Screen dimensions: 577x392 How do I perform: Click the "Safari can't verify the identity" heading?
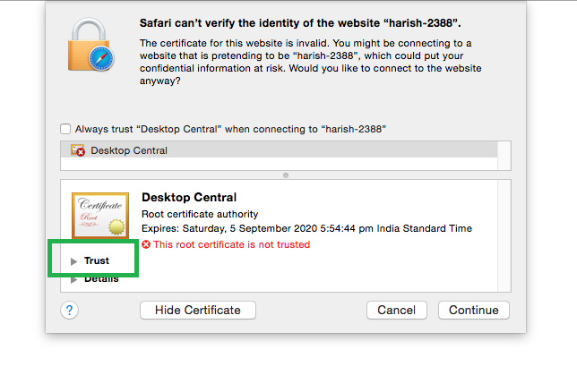pos(300,23)
